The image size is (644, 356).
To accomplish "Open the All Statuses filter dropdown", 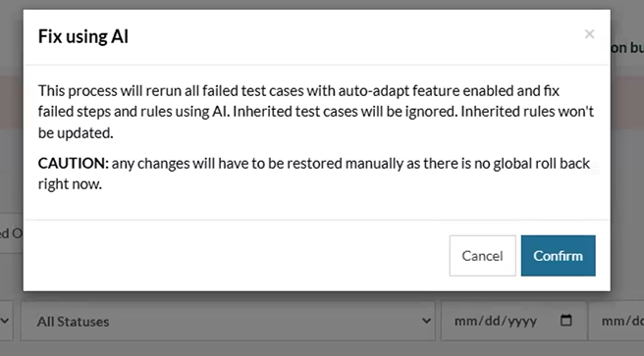I will pos(228,321).
